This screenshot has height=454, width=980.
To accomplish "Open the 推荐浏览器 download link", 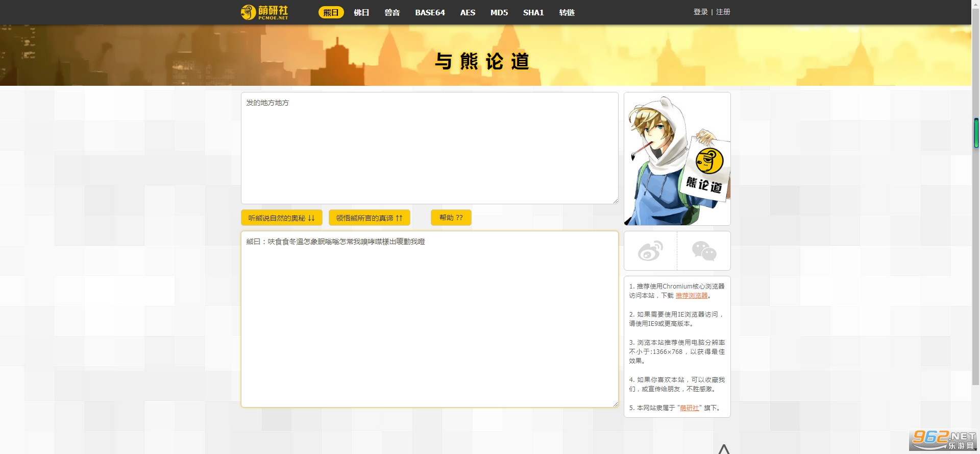I will (x=692, y=296).
